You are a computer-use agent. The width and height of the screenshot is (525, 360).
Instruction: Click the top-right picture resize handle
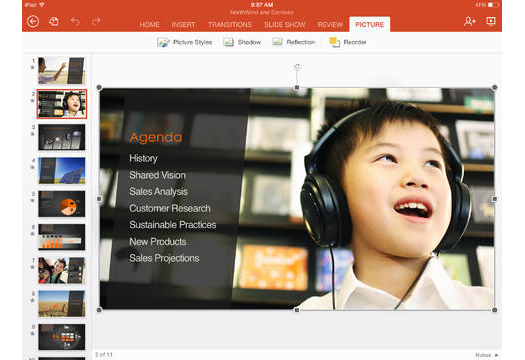[495, 88]
